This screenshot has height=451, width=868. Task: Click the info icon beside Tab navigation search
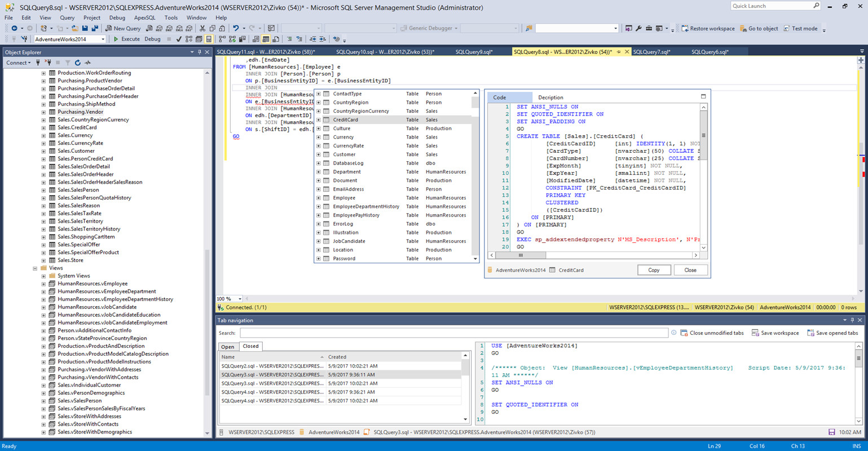coord(673,333)
